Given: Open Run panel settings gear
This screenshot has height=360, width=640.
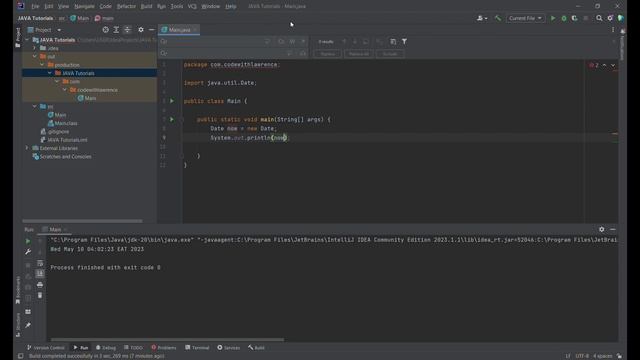Looking at the screenshot, I should [x=602, y=229].
